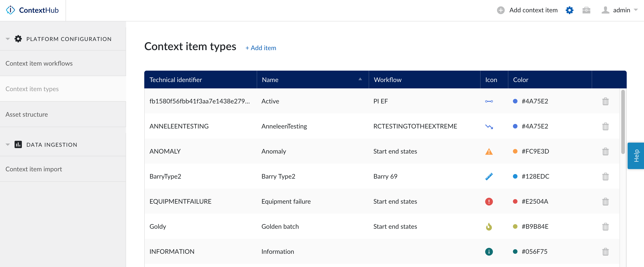Open Context item workflows page

pos(39,63)
